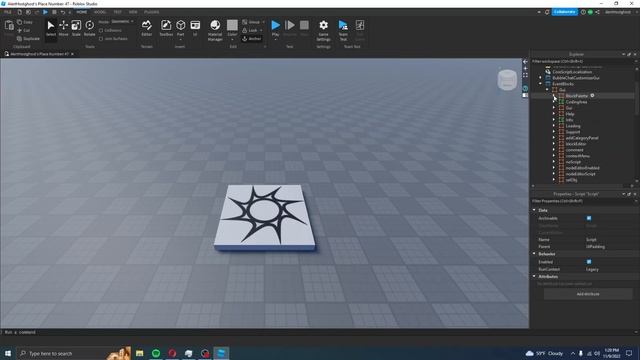Switch to the TEST ribbon tab
The height and width of the screenshot is (360, 640).
click(118, 12)
